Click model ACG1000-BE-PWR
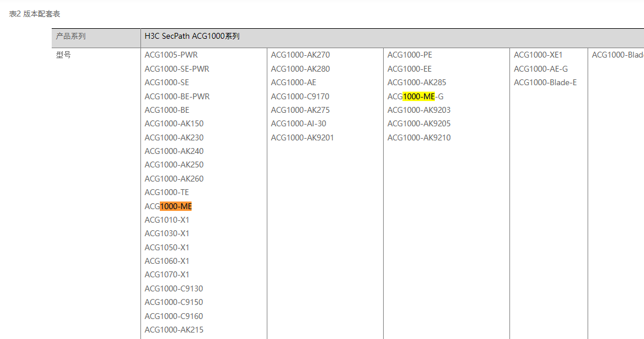644x339 pixels. click(177, 96)
